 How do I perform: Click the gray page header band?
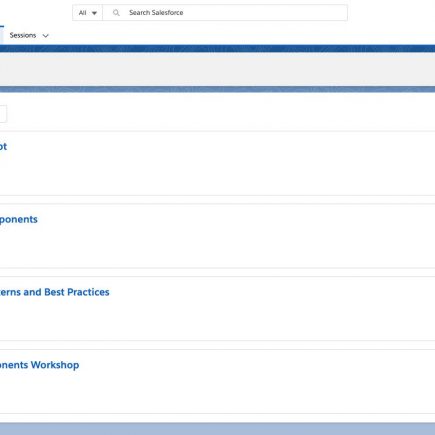tap(217, 69)
